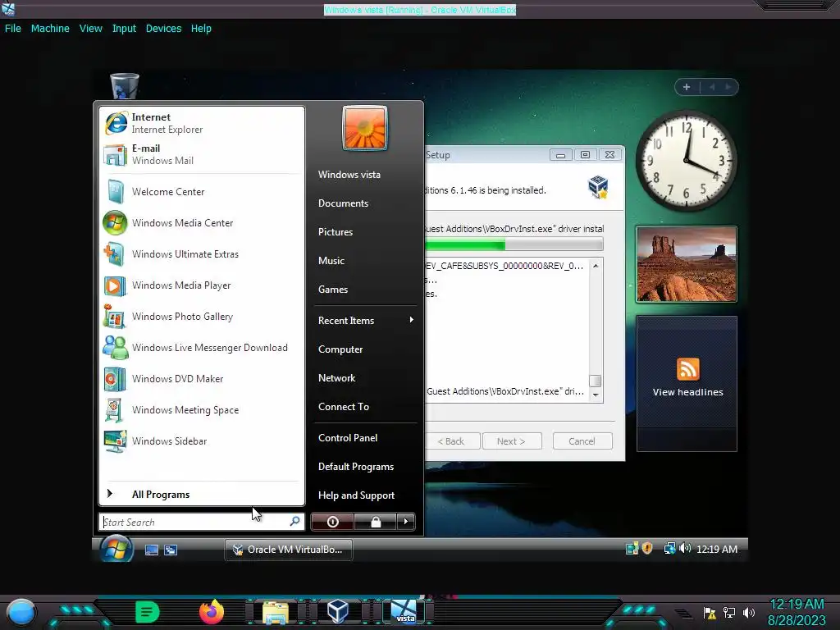Image resolution: width=840 pixels, height=630 pixels.
Task: Open green notes app in host taskbar
Action: pos(148,612)
